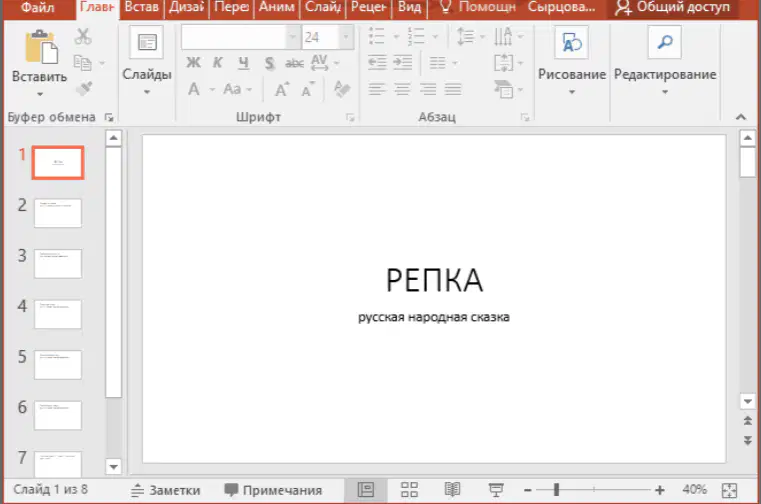Open the Буфер обмена dialog launcher
The width and height of the screenshot is (761, 504).
click(109, 118)
